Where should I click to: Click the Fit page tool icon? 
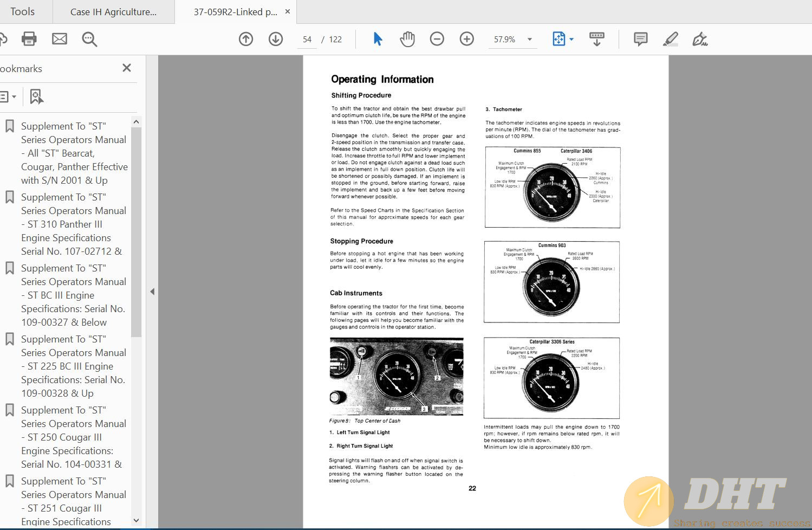pyautogui.click(x=558, y=39)
